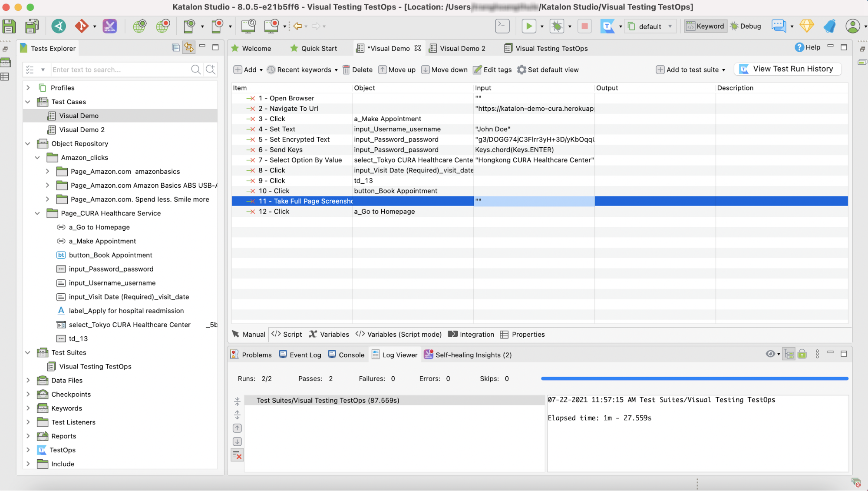
Task: Click the red Stop button
Action: click(584, 26)
